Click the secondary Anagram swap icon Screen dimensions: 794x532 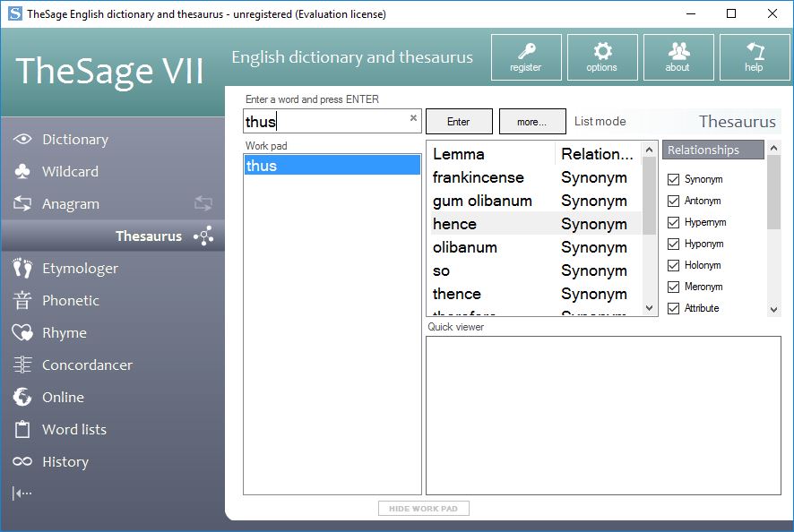pyautogui.click(x=203, y=203)
